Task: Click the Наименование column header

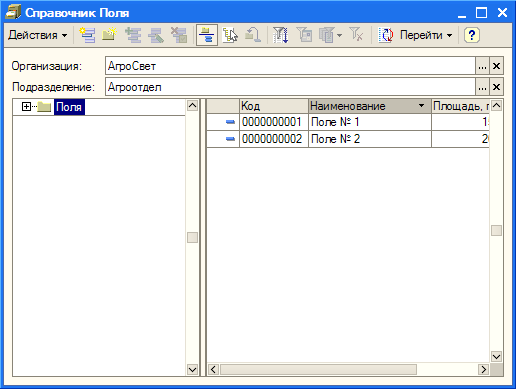Action: tap(370, 106)
